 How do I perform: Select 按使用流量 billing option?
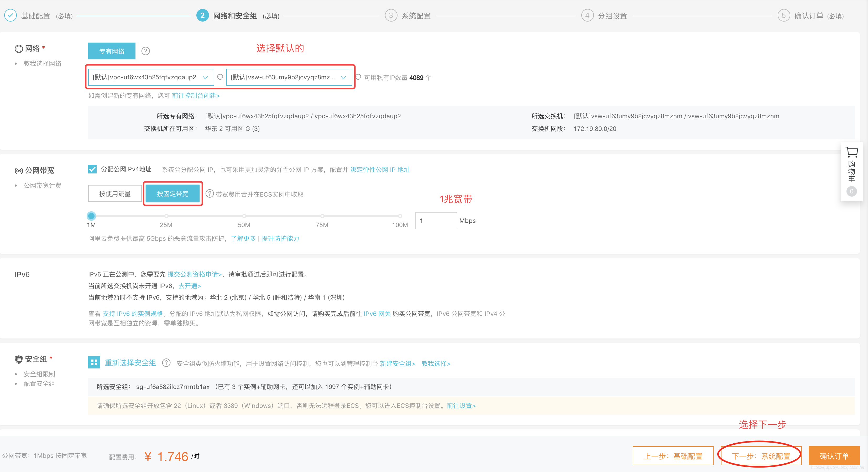[x=115, y=194]
